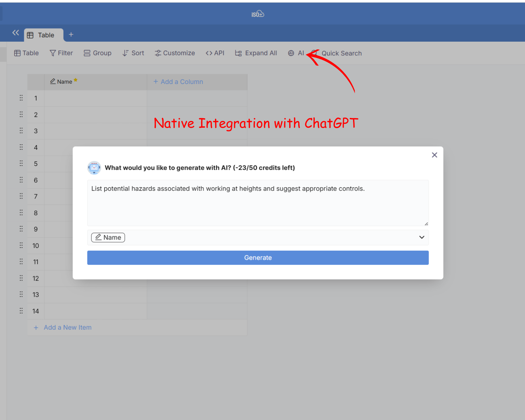Click the plus icon to add new tab
This screenshot has width=525, height=420.
tap(71, 35)
